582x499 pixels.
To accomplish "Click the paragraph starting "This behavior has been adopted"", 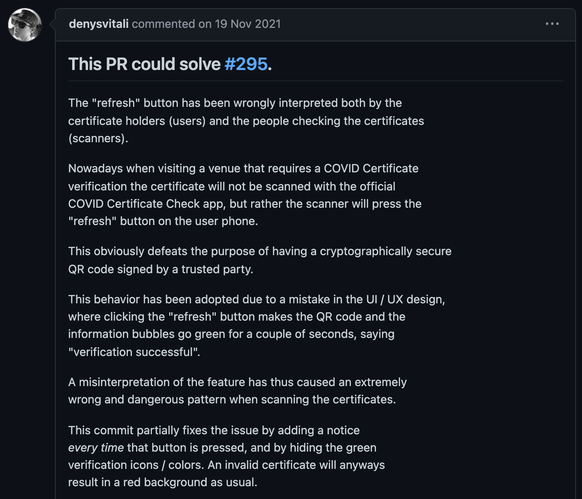I will coord(256,326).
